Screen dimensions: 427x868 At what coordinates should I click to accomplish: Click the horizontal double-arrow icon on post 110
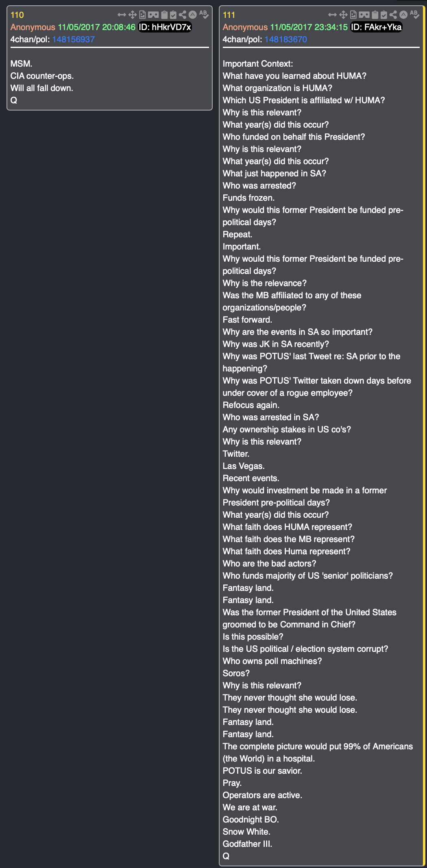click(122, 15)
